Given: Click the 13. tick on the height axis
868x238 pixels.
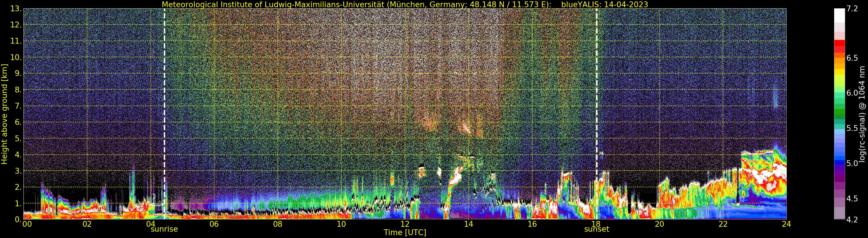Looking at the screenshot, I should (16, 9).
